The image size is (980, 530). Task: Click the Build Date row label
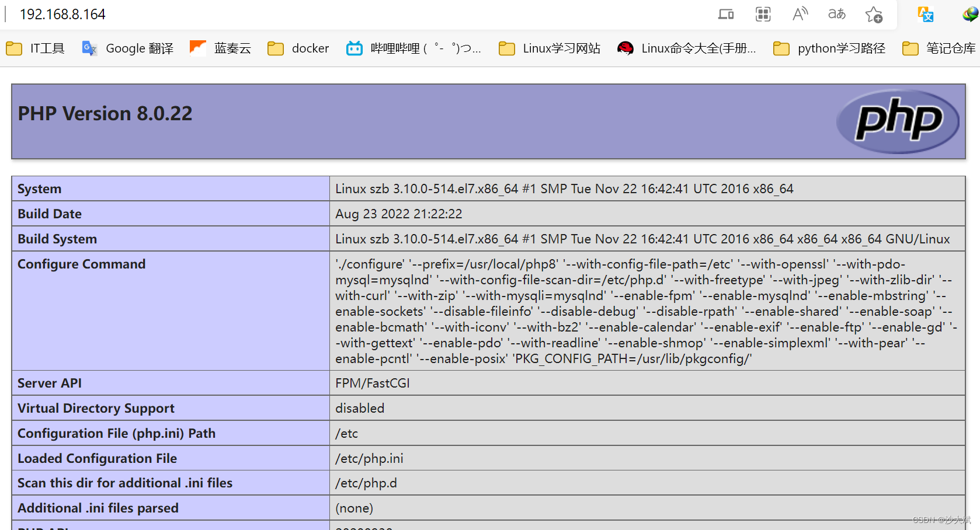click(50, 214)
